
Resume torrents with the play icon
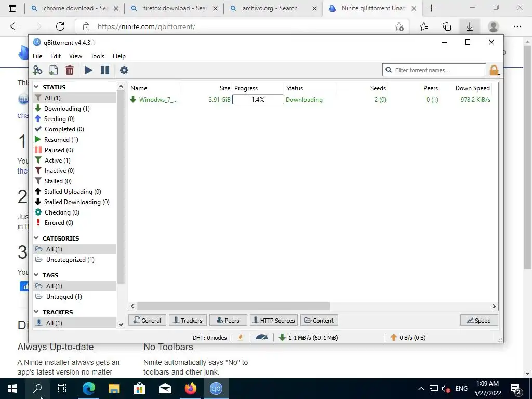88,70
